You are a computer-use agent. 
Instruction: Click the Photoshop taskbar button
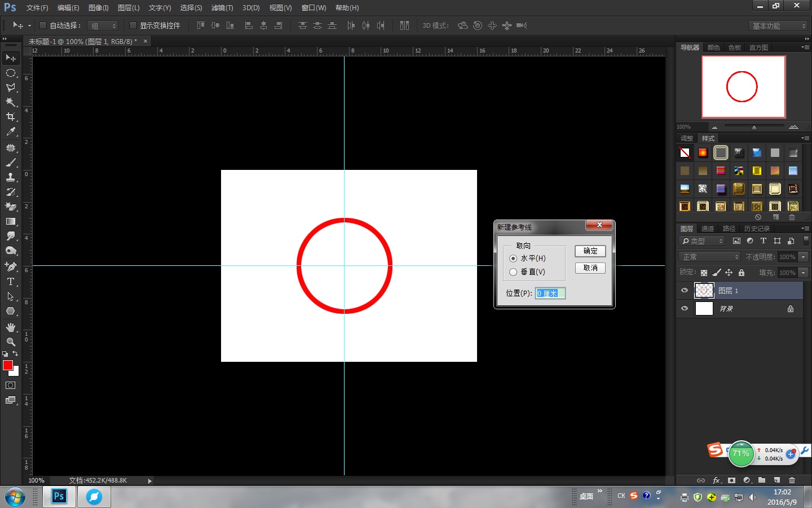coord(59,497)
